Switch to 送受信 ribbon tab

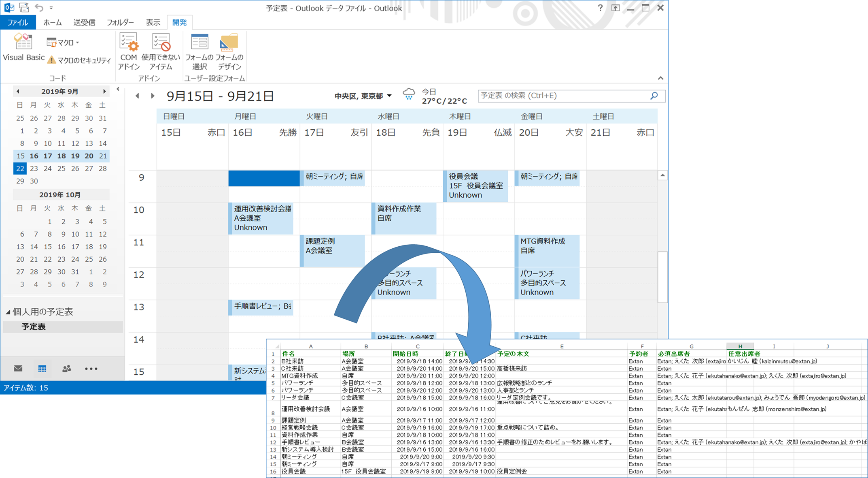point(84,22)
